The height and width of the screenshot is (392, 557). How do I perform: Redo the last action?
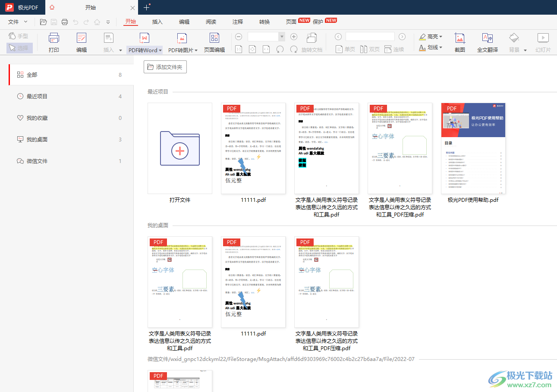point(86,22)
